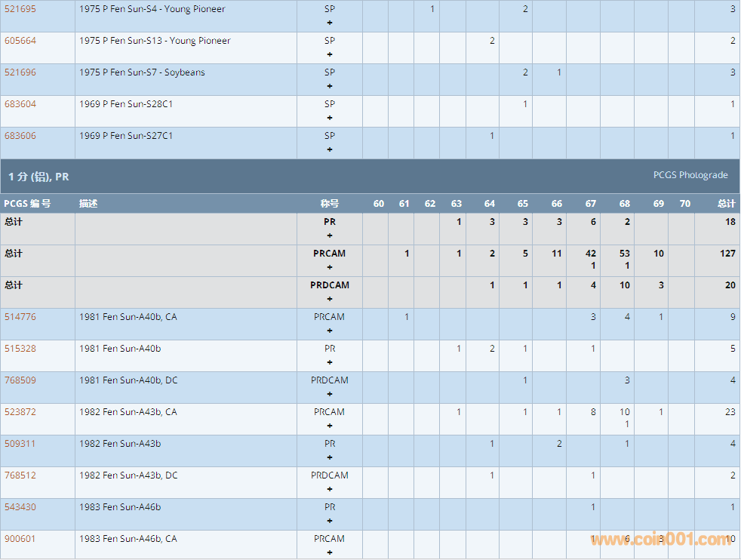This screenshot has width=741, height=560.
Task: Open PCGS number 768509 link
Action: (x=20, y=380)
